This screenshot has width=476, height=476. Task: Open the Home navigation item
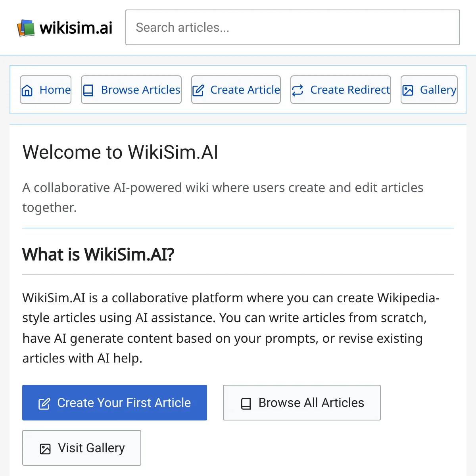click(46, 90)
